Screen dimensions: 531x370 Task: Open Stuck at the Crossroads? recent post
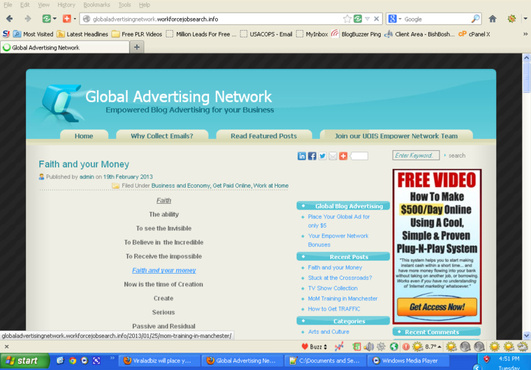tap(340, 278)
